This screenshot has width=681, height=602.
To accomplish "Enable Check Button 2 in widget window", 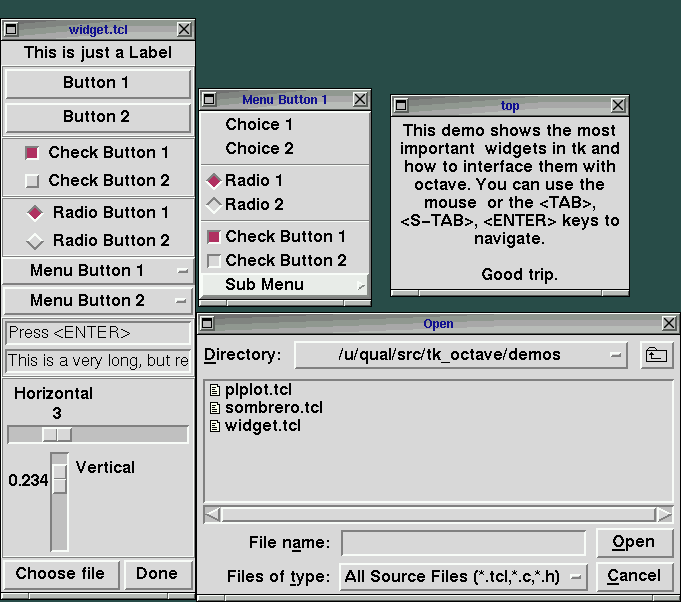I will [x=32, y=181].
